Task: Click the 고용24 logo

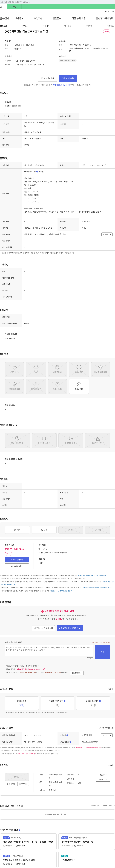Action: click(x=4, y=19)
